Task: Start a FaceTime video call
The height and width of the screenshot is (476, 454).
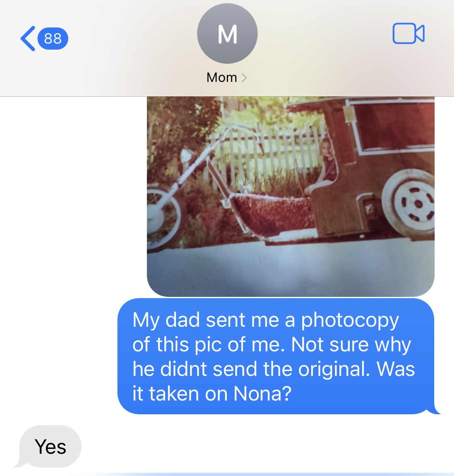Action: point(408,33)
